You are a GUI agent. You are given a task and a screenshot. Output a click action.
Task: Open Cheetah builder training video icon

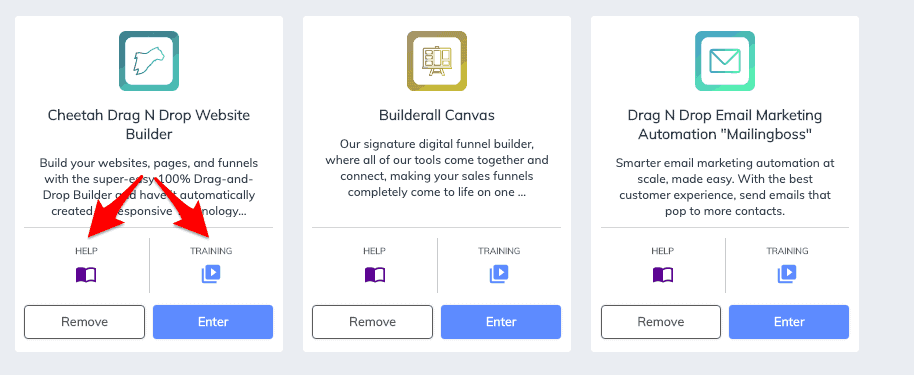tap(211, 274)
